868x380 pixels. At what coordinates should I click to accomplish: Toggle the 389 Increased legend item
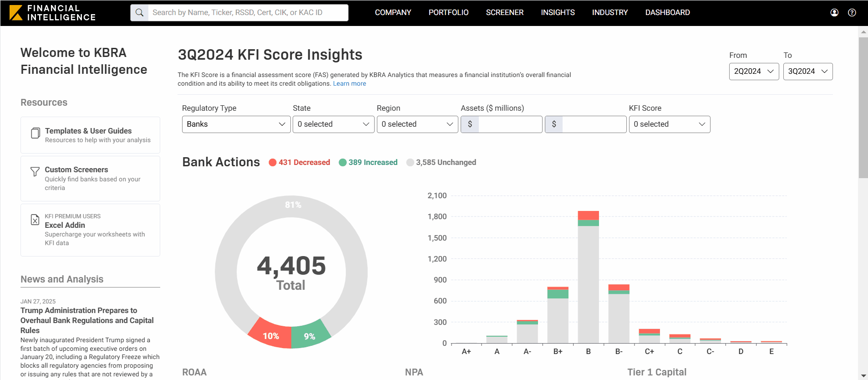[x=368, y=162]
